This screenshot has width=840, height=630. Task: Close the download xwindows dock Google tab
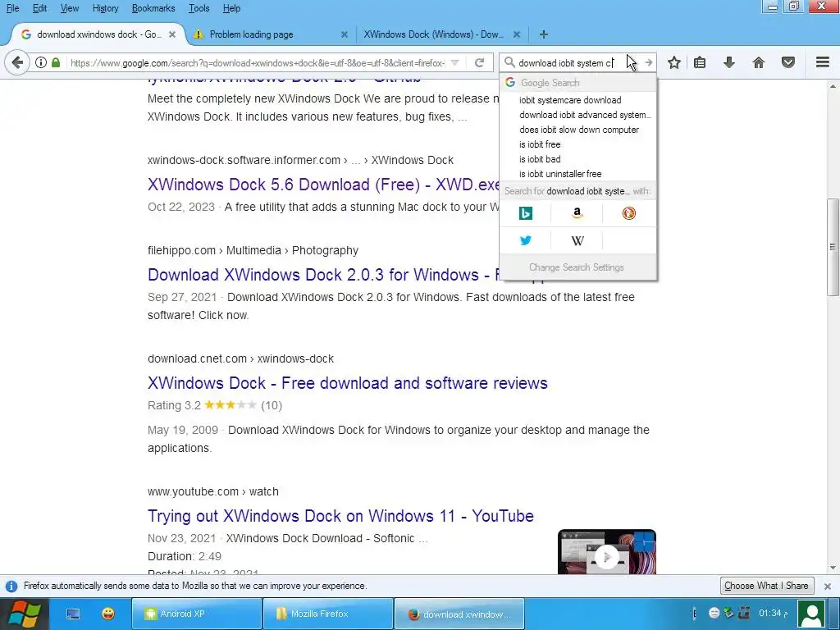pyautogui.click(x=172, y=34)
